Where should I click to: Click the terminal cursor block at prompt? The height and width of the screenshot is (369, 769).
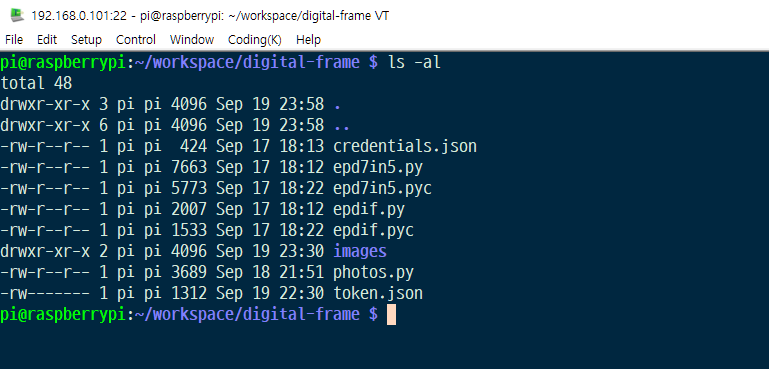click(391, 315)
